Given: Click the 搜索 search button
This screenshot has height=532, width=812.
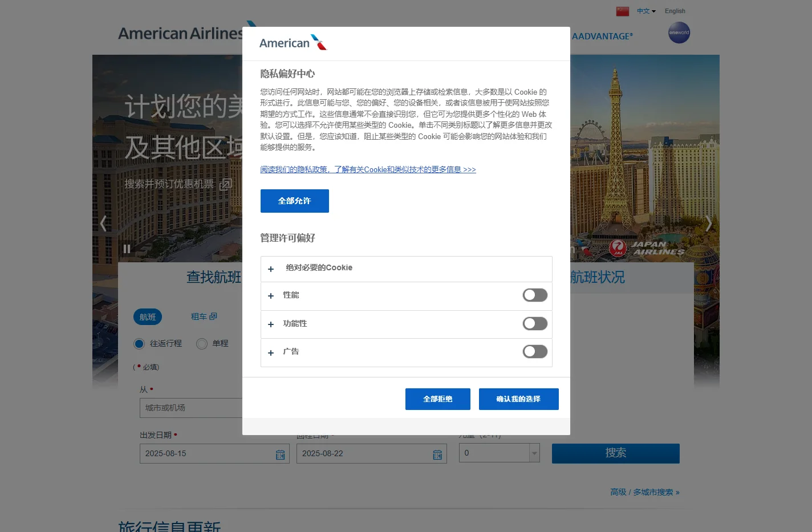Looking at the screenshot, I should point(616,453).
